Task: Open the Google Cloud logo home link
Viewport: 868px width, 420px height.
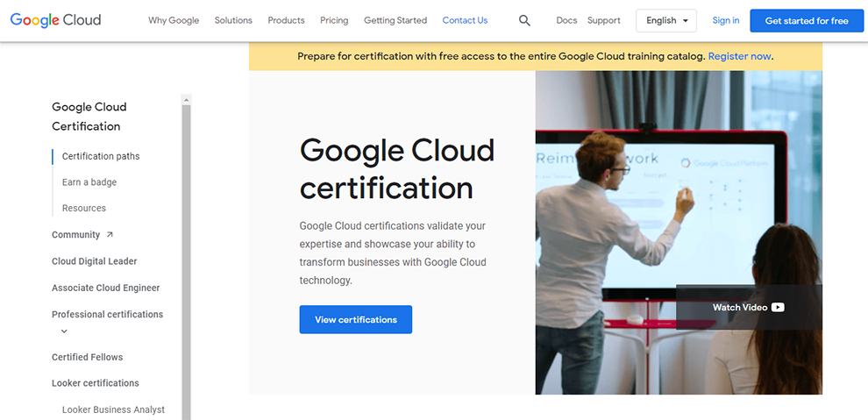Action: pos(55,20)
